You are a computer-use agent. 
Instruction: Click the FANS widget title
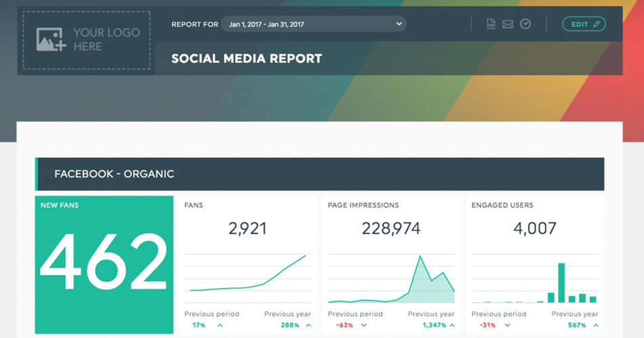tap(193, 205)
